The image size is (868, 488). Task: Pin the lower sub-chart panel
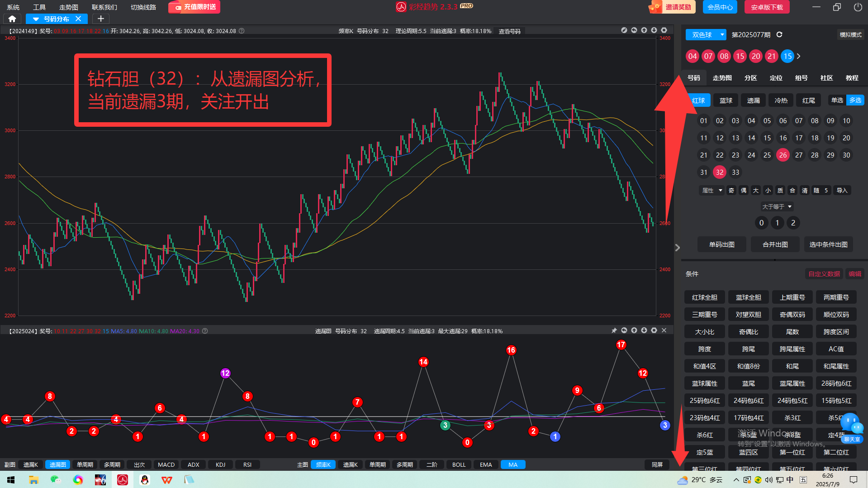[614, 330]
